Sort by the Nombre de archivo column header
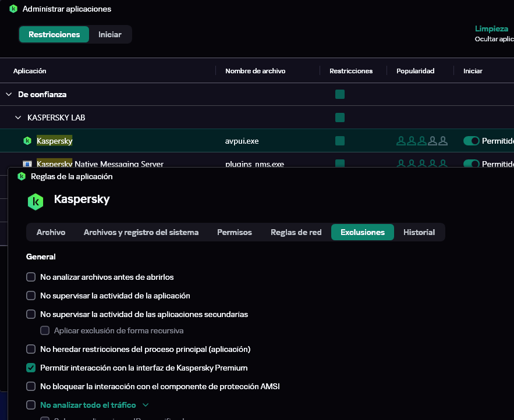514x420 pixels. (x=255, y=71)
